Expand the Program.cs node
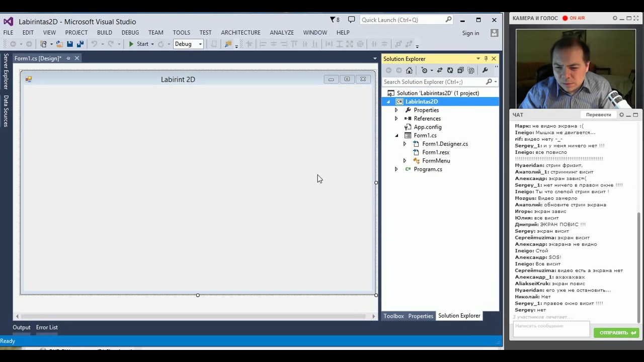 point(396,169)
